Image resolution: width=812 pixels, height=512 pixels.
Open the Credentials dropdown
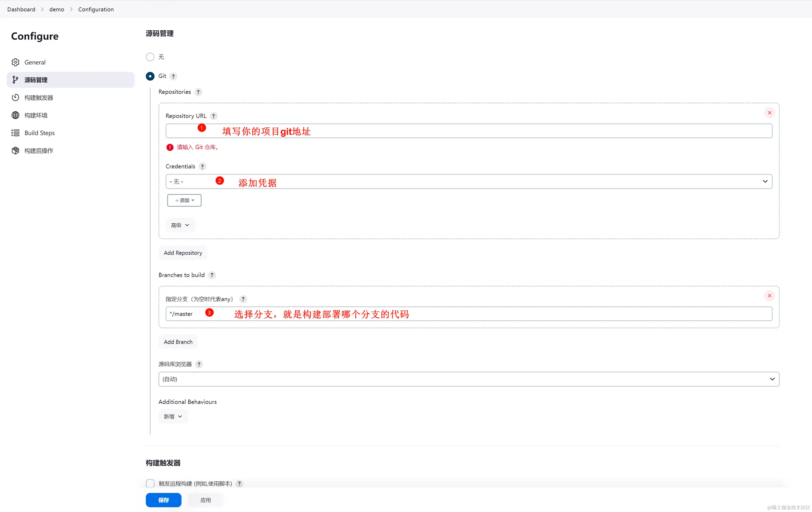pos(469,181)
